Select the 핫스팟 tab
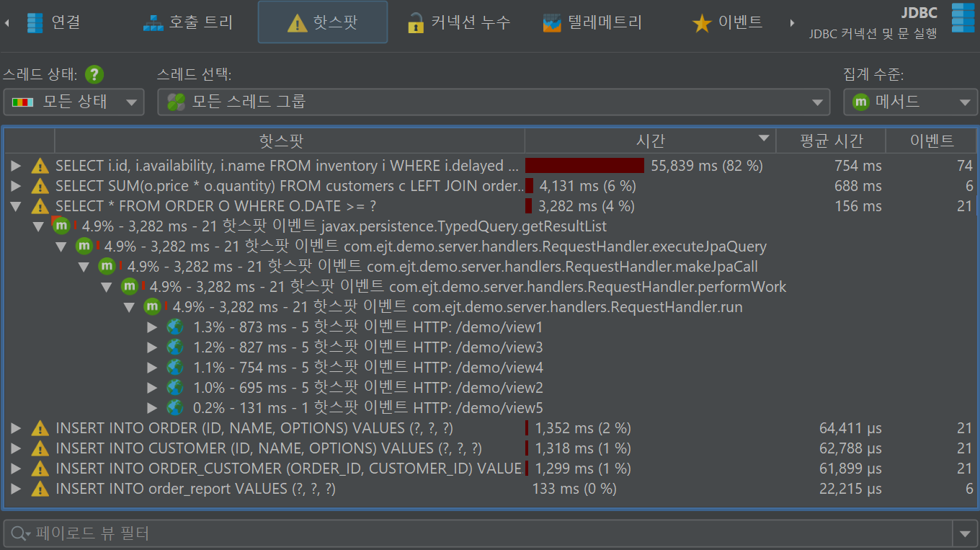This screenshot has height=550, width=980. click(322, 22)
